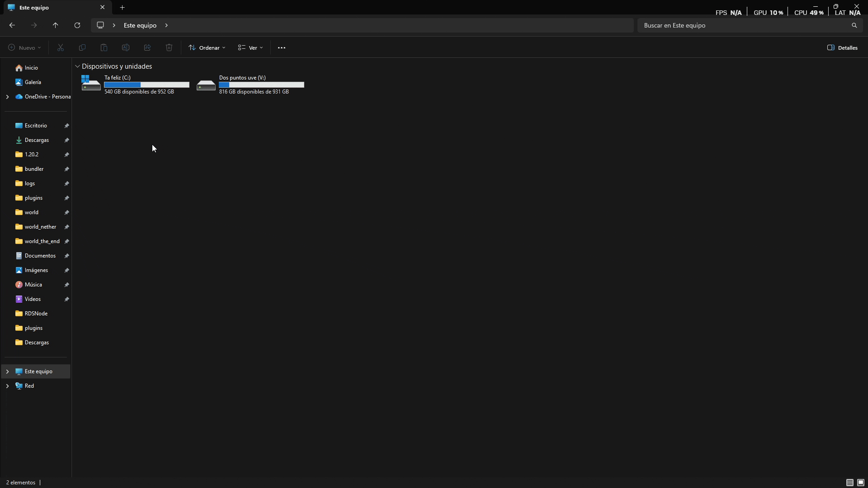This screenshot has width=868, height=488.
Task: Switch to large thumbnails view in status bar
Action: click(861, 483)
